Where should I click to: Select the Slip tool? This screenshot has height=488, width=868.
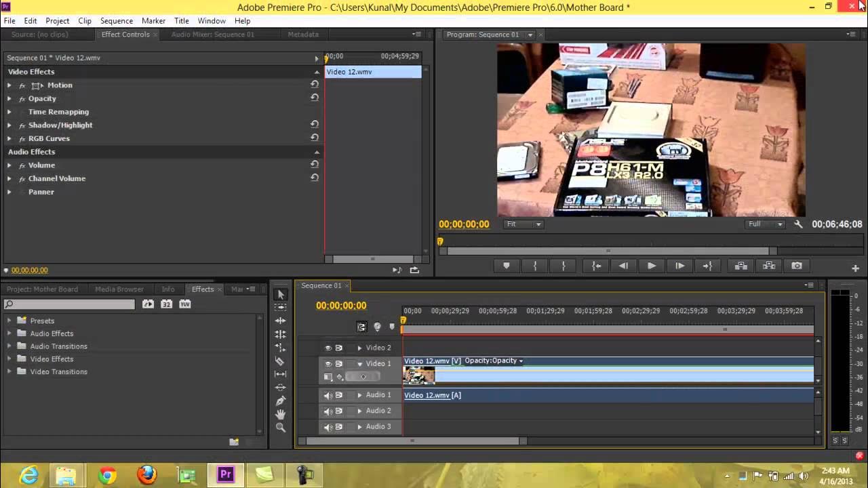(281, 374)
